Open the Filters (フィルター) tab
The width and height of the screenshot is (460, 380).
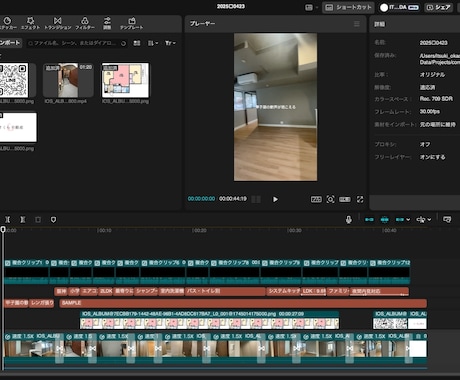coord(85,23)
